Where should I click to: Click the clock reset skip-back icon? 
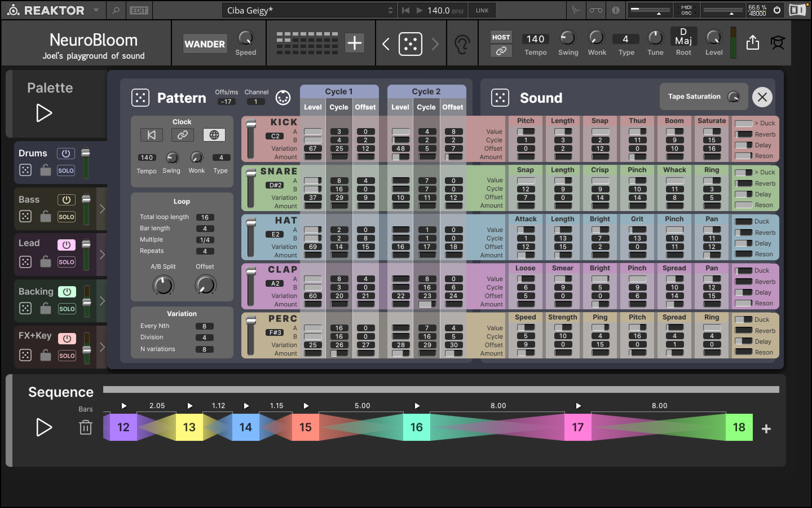click(152, 135)
